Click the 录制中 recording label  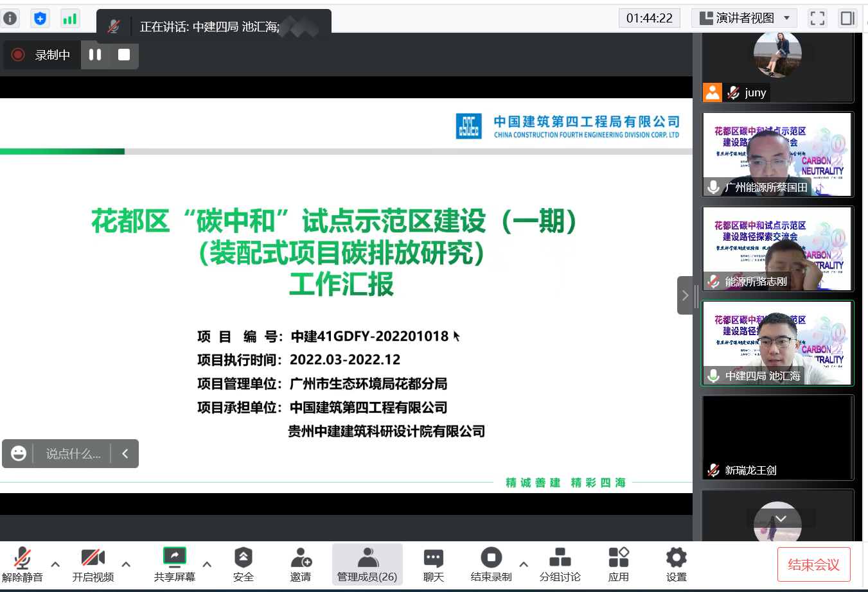tap(53, 55)
